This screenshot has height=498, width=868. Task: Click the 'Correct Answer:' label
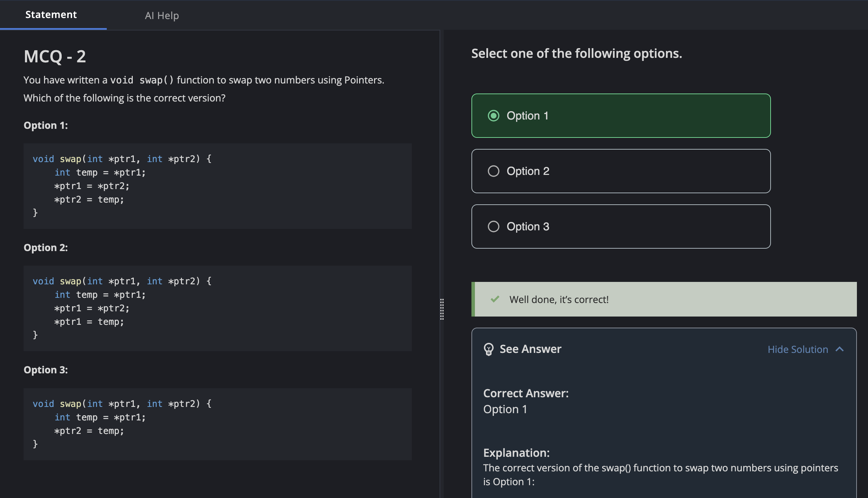(526, 393)
